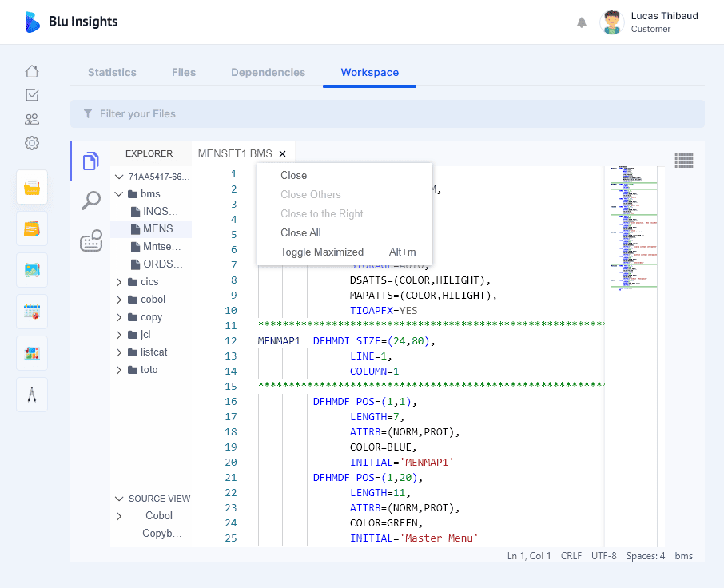724x588 pixels.
Task: Choose Close from the context menu
Action: 344,176
